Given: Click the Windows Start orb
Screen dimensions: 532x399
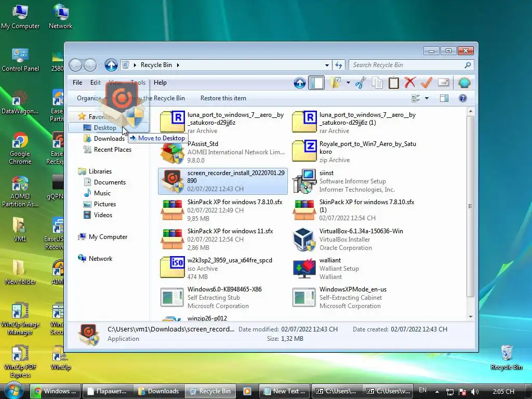Looking at the screenshot, I should click(x=14, y=391).
